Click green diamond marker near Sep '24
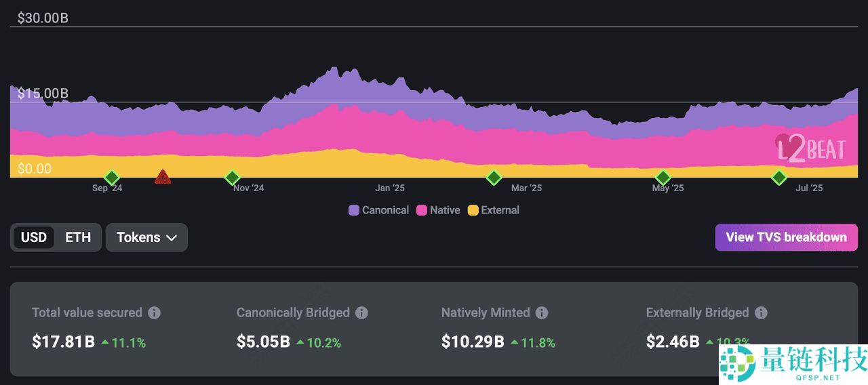Image resolution: width=868 pixels, height=385 pixels. 112,178
